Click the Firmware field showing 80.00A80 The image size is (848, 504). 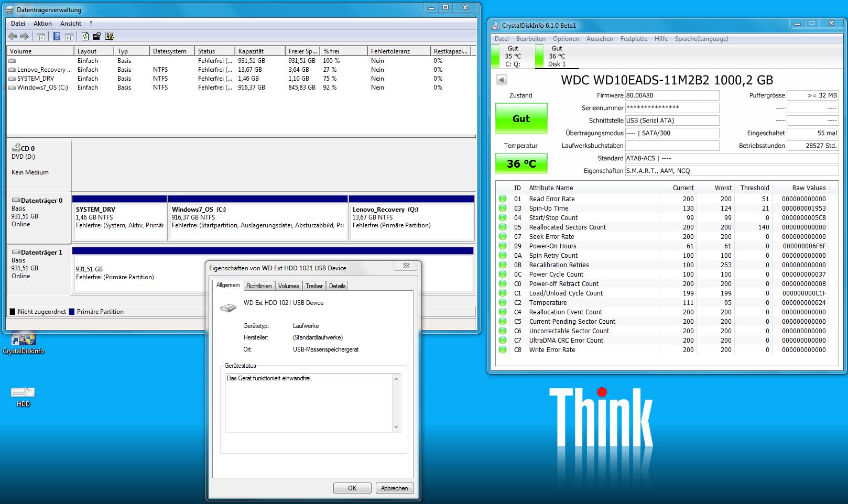click(672, 95)
